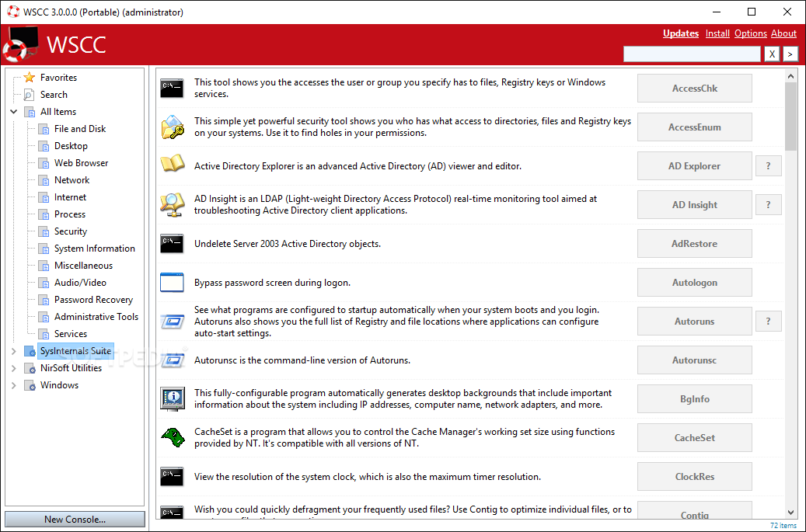
Task: Select Miscellaneous category
Action: (x=83, y=266)
